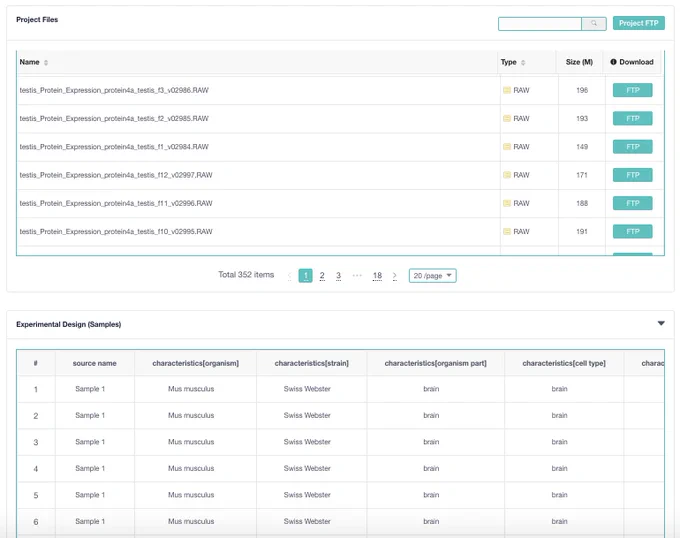The width and height of the screenshot is (680, 538).
Task: Click organism part brain in row 4
Action: (x=431, y=468)
